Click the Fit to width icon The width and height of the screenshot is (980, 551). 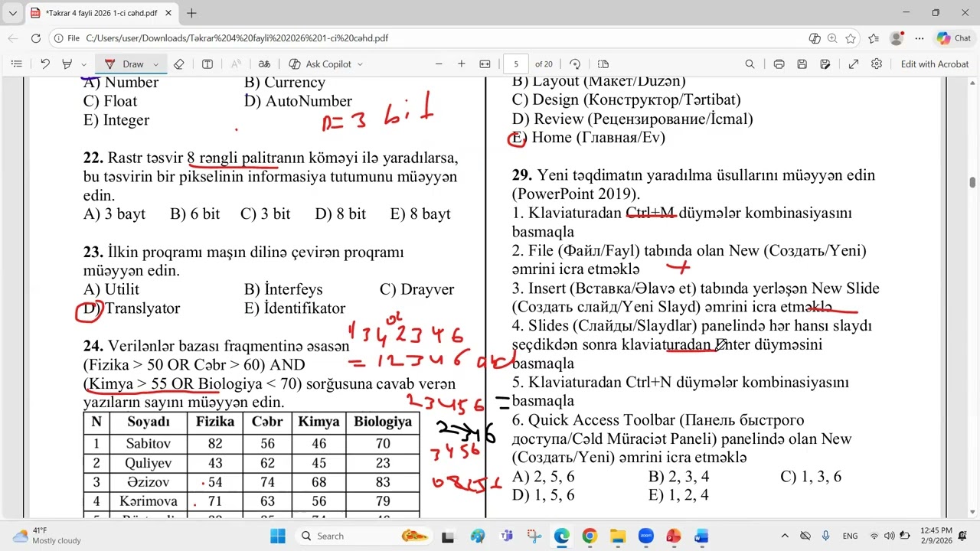[485, 64]
